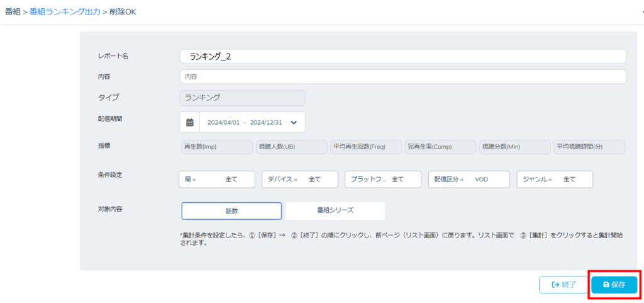Switch to the 番組シリーズ target option
Viewport: 644px width, 303px height.
point(335,210)
